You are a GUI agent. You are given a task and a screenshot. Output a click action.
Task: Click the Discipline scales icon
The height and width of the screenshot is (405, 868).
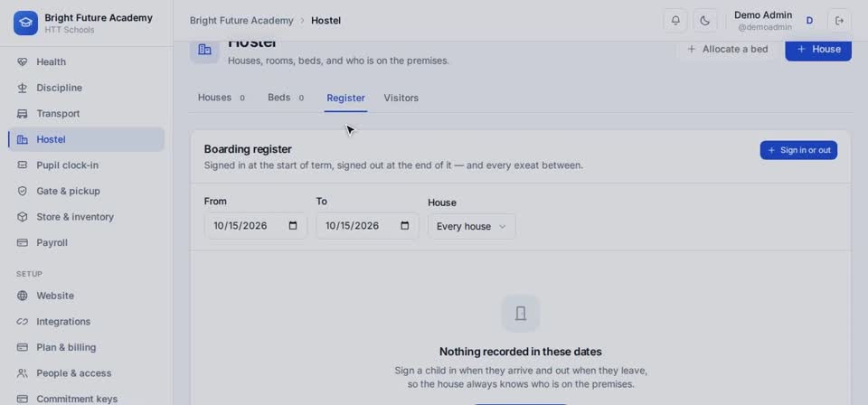pyautogui.click(x=22, y=88)
